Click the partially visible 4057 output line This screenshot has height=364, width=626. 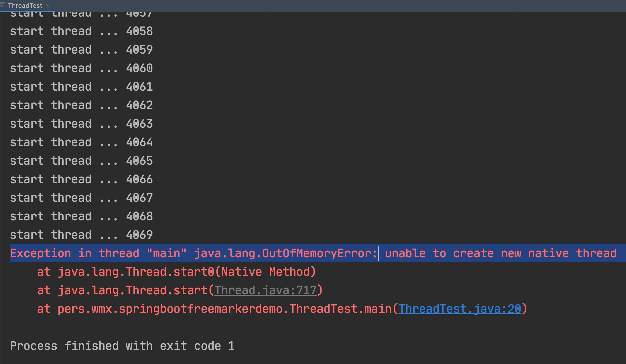coord(81,14)
